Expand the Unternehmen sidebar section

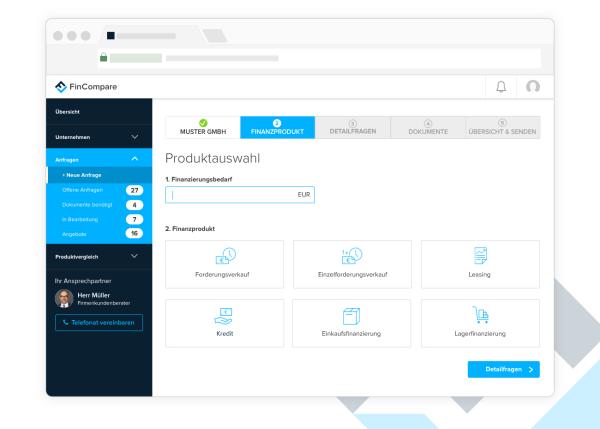(99, 137)
